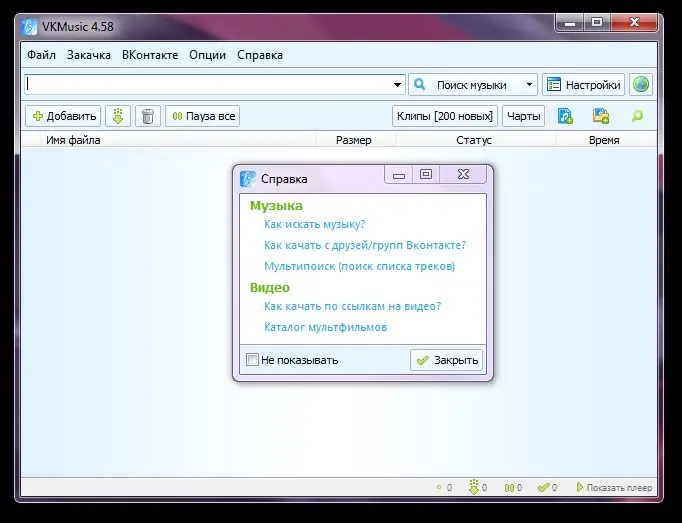Click the downloading arrow counter in status bar
The height and width of the screenshot is (523, 682).
click(478, 488)
